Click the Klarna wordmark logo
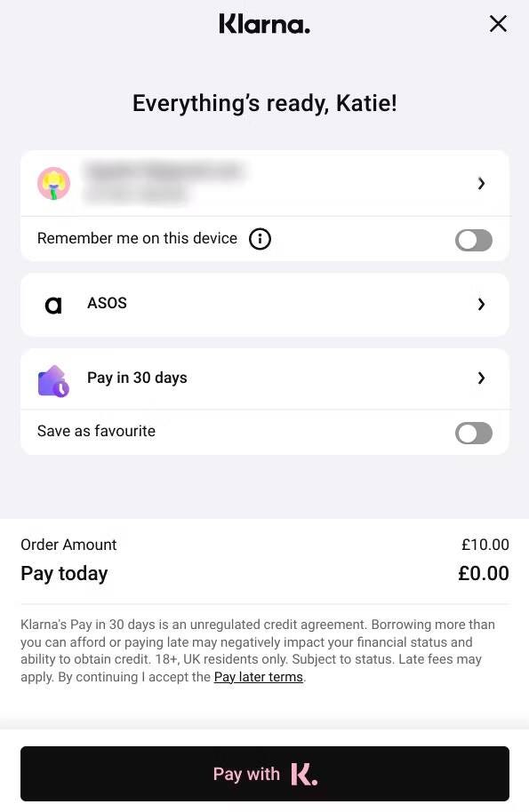Screen dimensions: 529x812 pos(264,24)
